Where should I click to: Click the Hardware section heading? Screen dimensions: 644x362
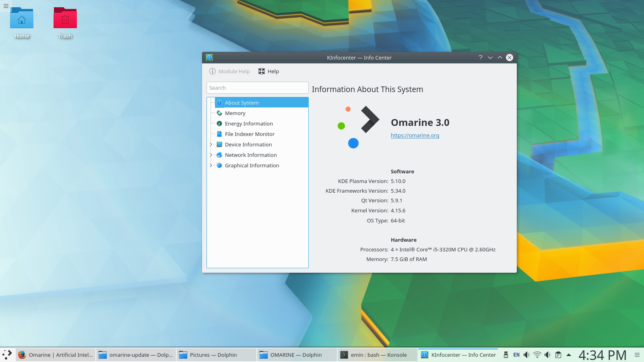pyautogui.click(x=404, y=240)
